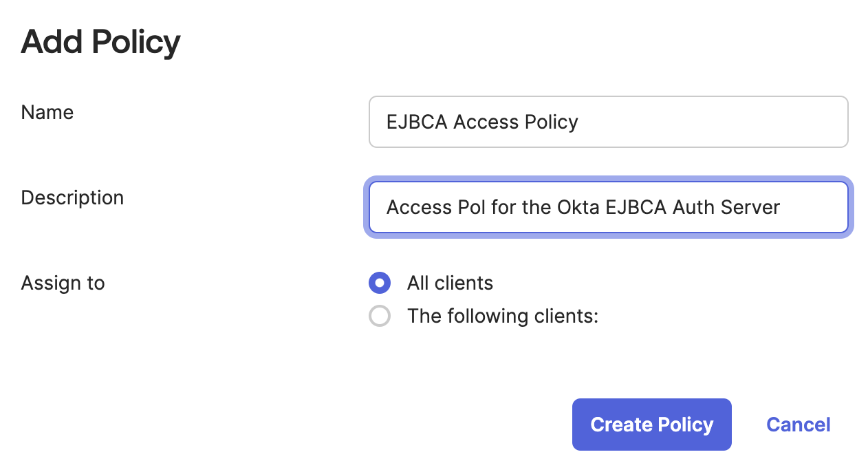Focus the Description text field
This screenshot has width=868, height=472.
coord(608,207)
